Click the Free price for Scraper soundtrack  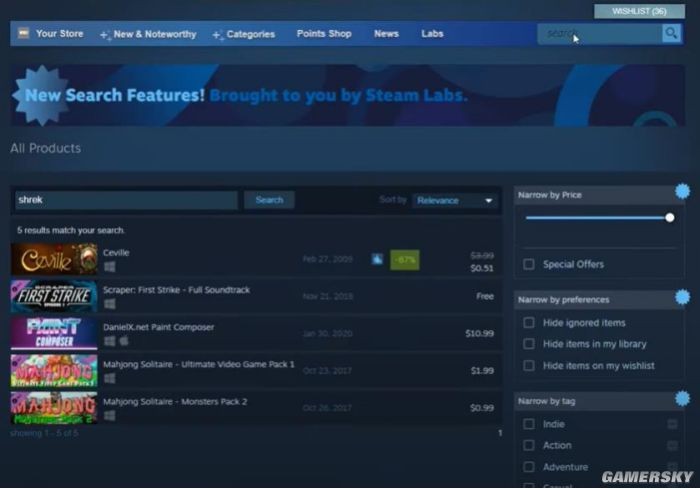click(x=485, y=296)
